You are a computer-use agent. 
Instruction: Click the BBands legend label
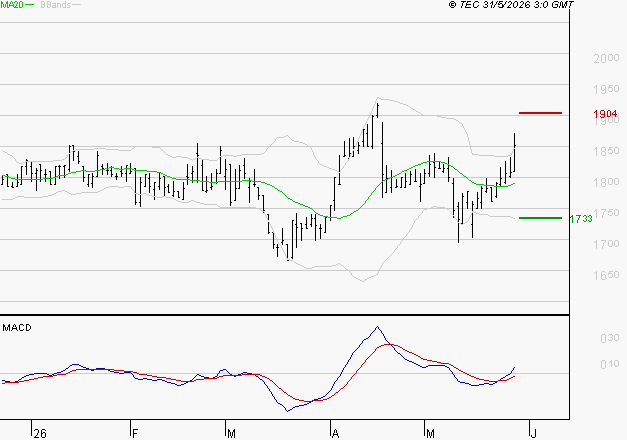click(x=55, y=4)
